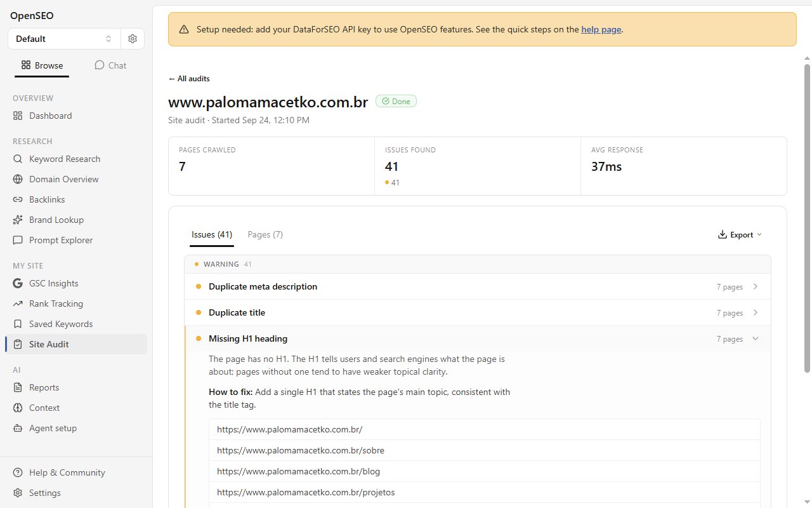Click the Issues Found 41 stat

tap(478, 166)
